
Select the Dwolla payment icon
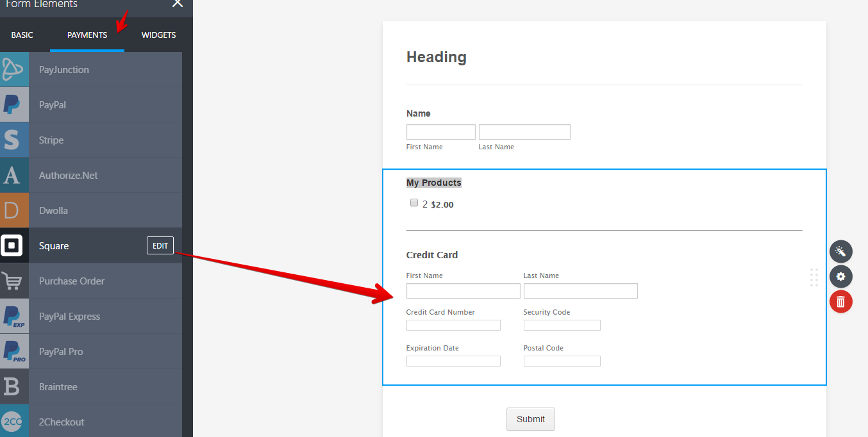point(14,211)
